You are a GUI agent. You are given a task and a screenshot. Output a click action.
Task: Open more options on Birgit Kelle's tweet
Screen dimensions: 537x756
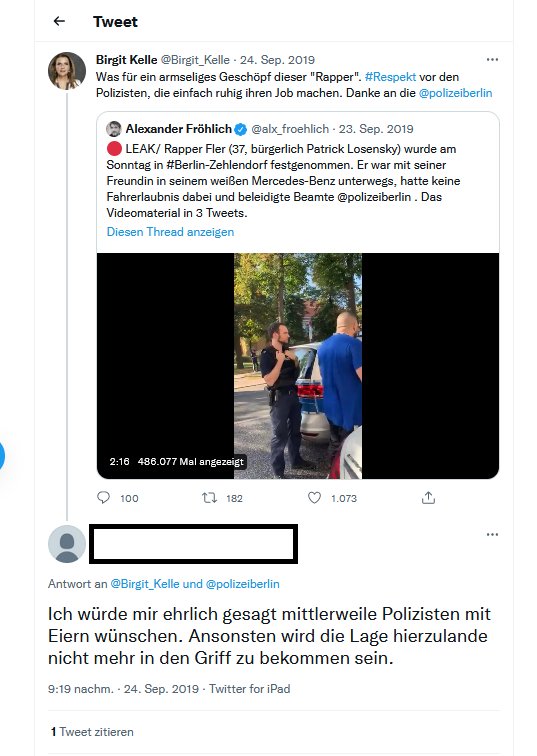coord(492,60)
